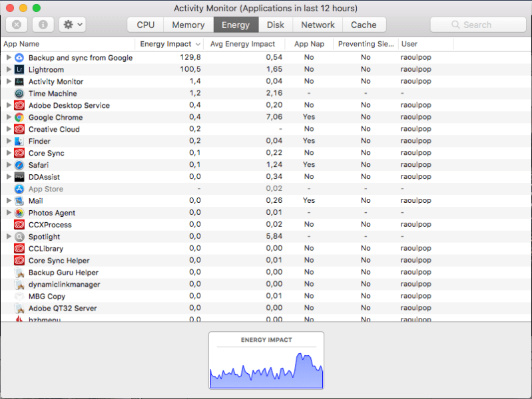Click the Backup and sync cloud icon
This screenshot has height=399, width=532.
coord(19,58)
